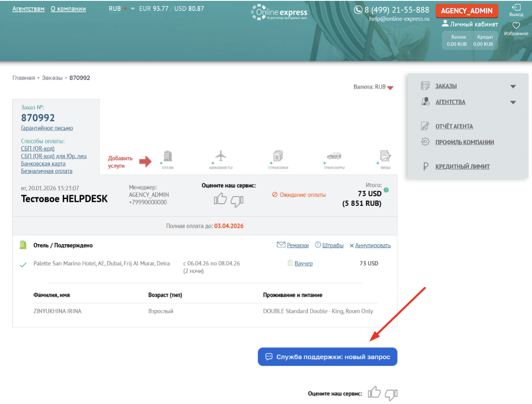
Task: Open Гарантийное письмо link
Action: 47,128
